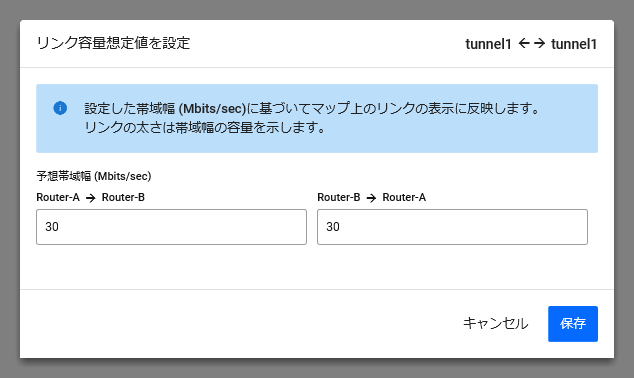634x378 pixels.
Task: Click the left-pointing arrow between tunnel1 labels
Action: 524,43
